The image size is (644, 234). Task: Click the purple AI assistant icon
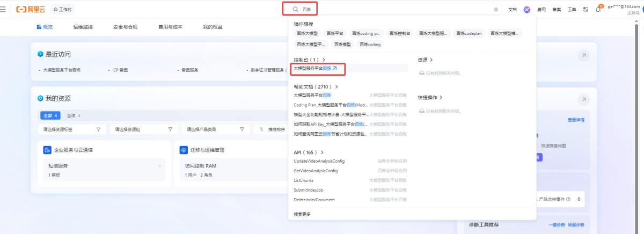click(527, 9)
